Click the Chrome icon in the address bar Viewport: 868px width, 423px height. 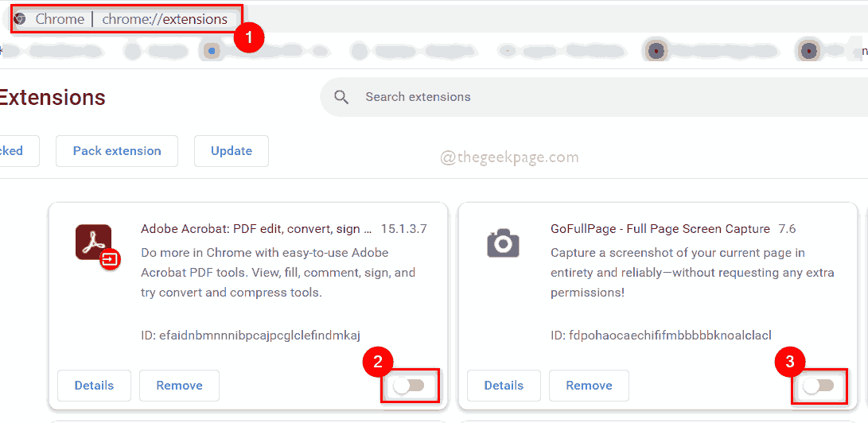[x=20, y=19]
